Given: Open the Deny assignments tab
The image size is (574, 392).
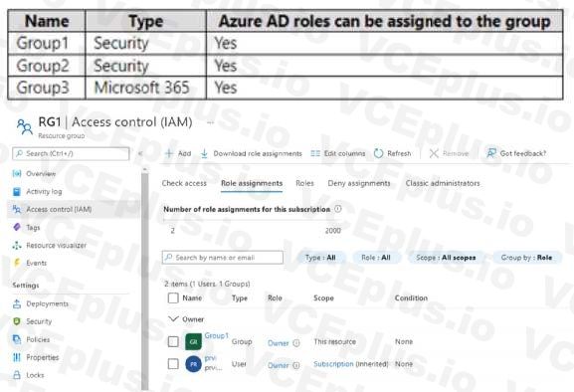Looking at the screenshot, I should [359, 183].
